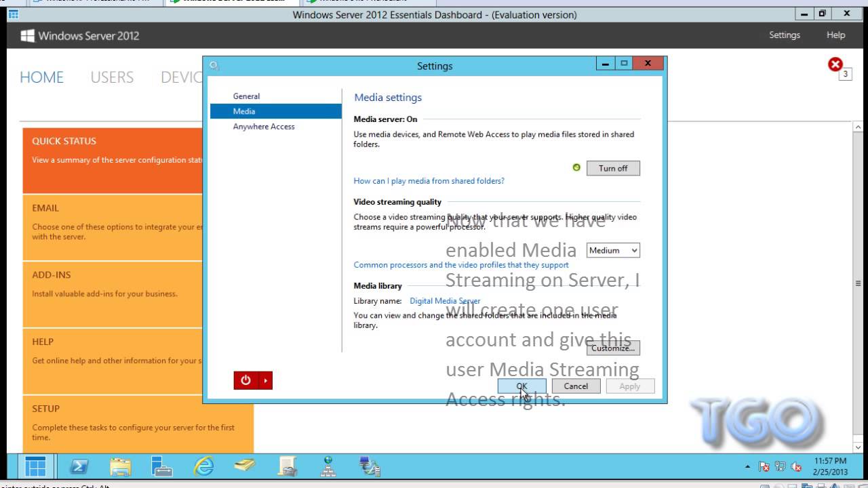The height and width of the screenshot is (488, 868).
Task: Open the yellow books taskbar icon
Action: [x=245, y=466]
